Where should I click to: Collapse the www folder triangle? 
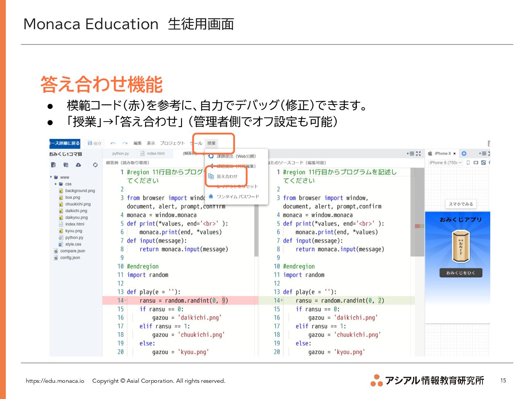(x=51, y=177)
